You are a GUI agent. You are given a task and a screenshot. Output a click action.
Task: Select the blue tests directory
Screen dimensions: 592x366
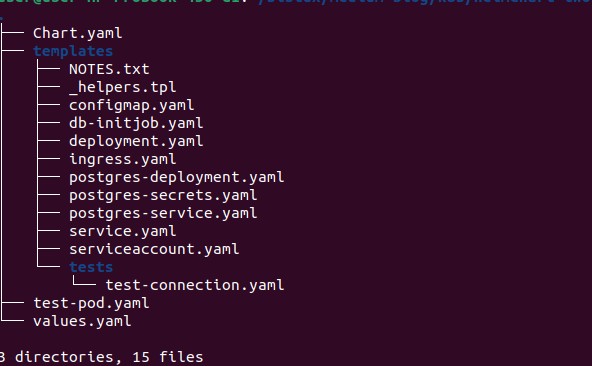(x=91, y=267)
